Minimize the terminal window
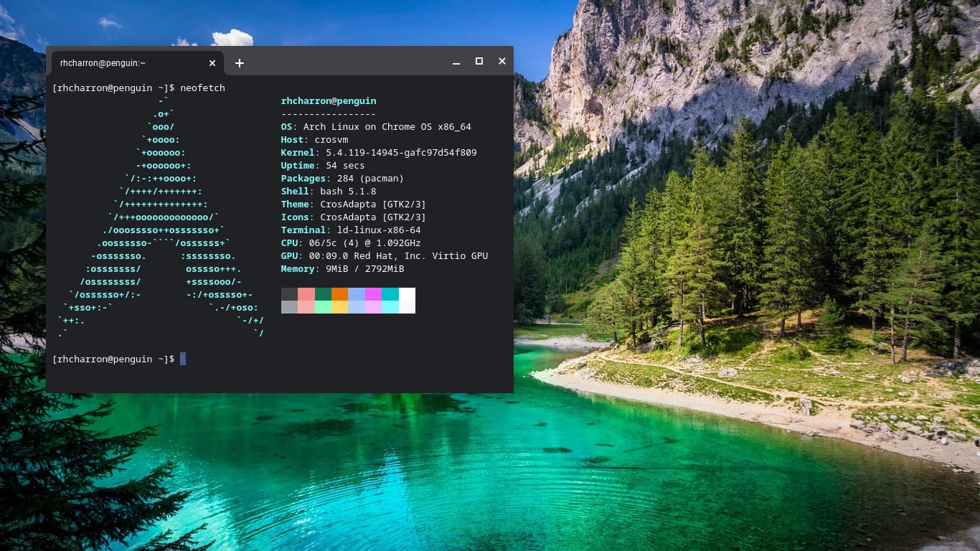Viewport: 980px width, 551px height. tap(456, 62)
